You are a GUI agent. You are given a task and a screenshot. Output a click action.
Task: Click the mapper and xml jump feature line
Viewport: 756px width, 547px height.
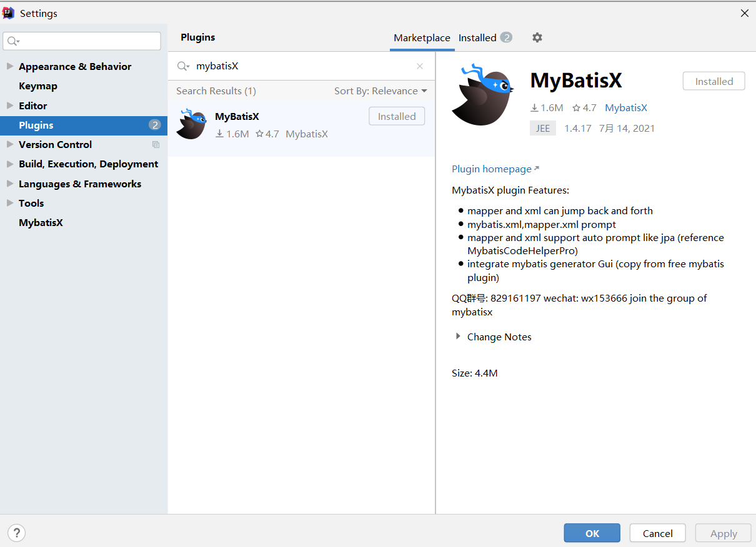coord(560,211)
